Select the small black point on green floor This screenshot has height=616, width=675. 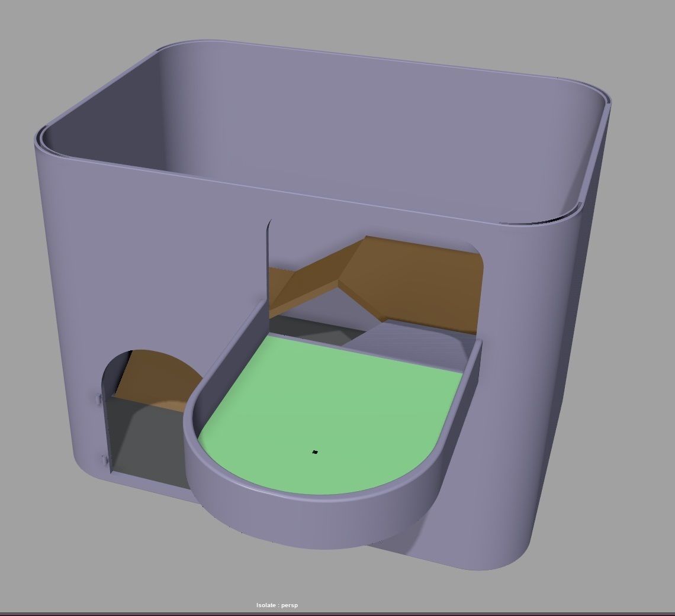[x=314, y=452]
